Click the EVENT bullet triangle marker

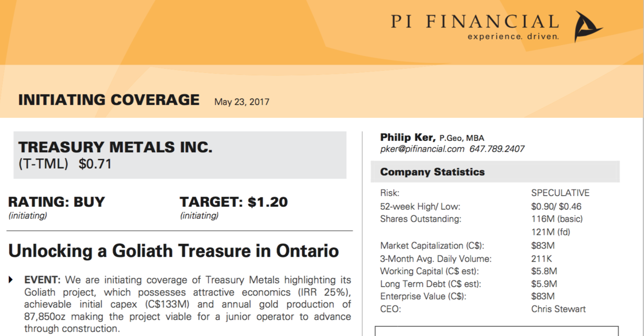[11, 280]
